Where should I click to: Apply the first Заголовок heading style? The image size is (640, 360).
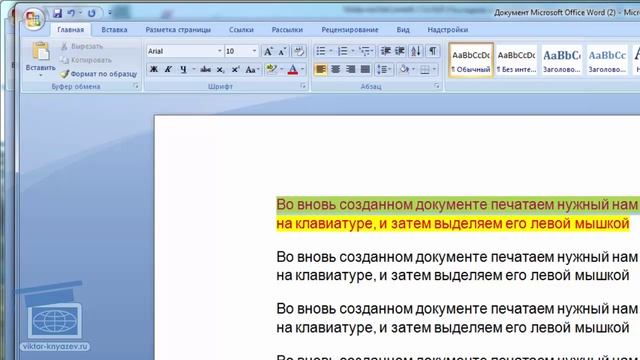(x=562, y=60)
